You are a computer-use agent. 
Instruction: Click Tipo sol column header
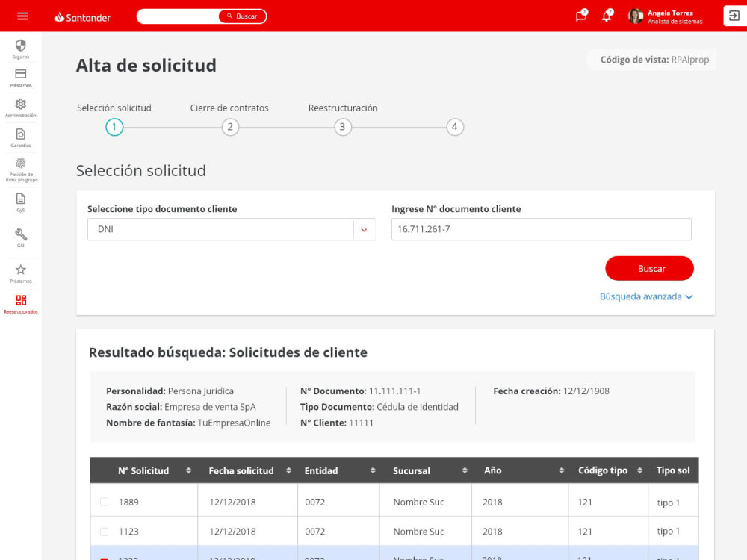pyautogui.click(x=673, y=470)
